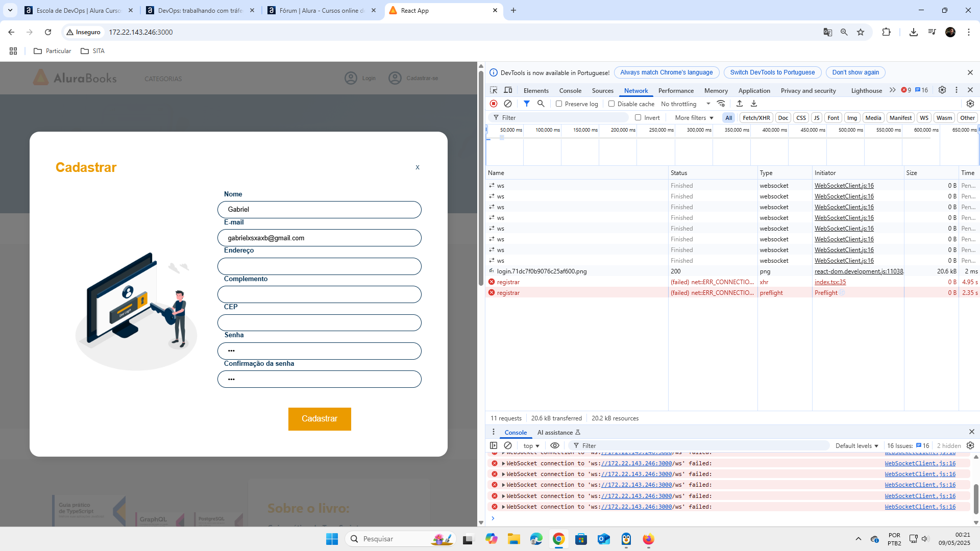980x551 pixels.
Task: Show hidden system tray icons
Action: 859,539
